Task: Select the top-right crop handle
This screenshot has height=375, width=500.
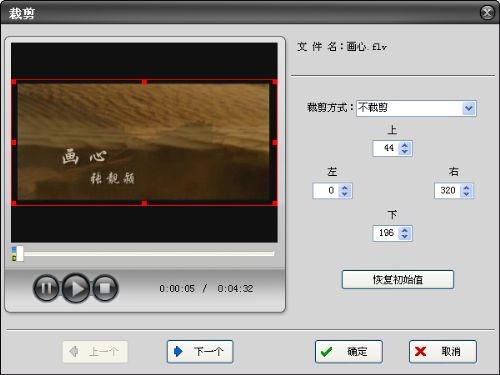Action: (275, 82)
